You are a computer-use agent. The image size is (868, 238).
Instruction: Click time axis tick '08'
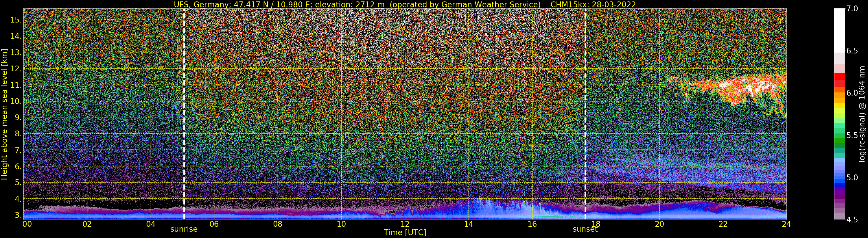tap(278, 224)
